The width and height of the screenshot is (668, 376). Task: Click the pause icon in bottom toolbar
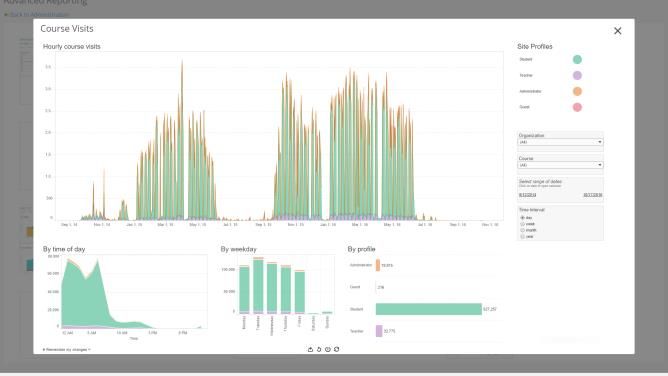point(328,349)
